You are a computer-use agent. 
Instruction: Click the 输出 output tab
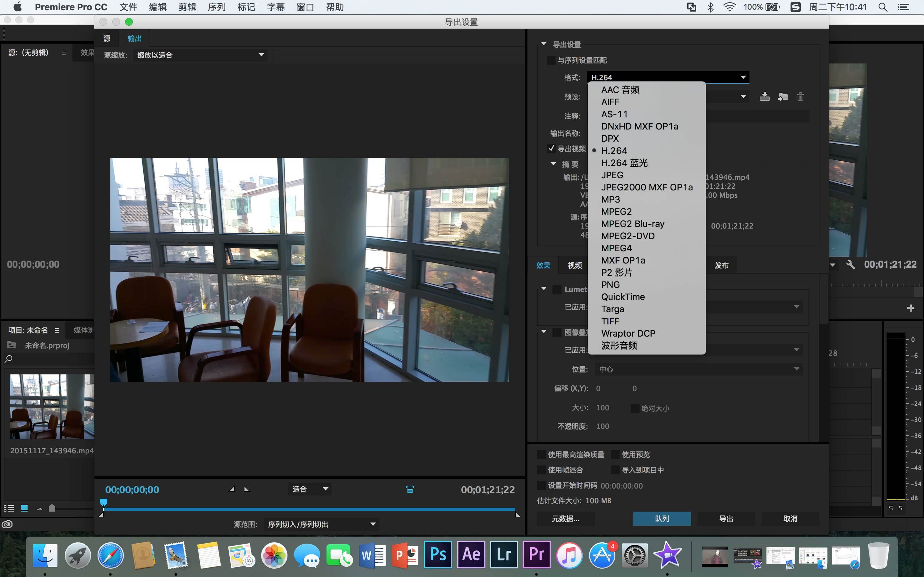[134, 38]
